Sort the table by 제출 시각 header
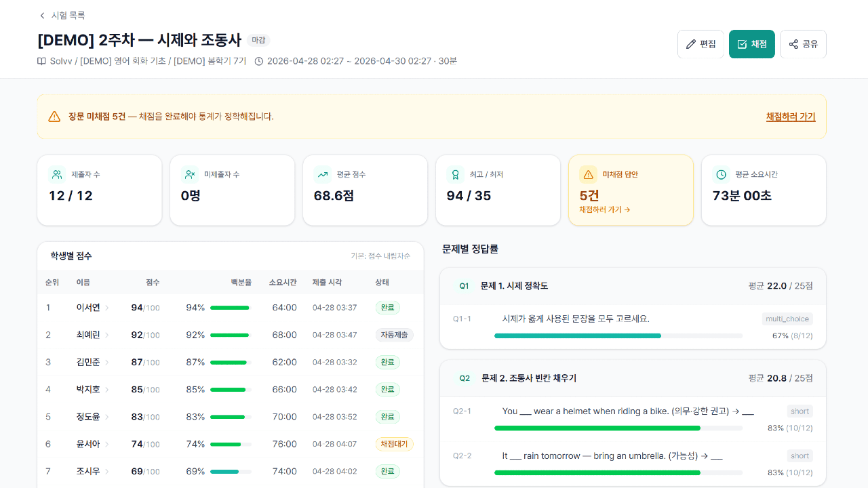868x488 pixels. 327,282
